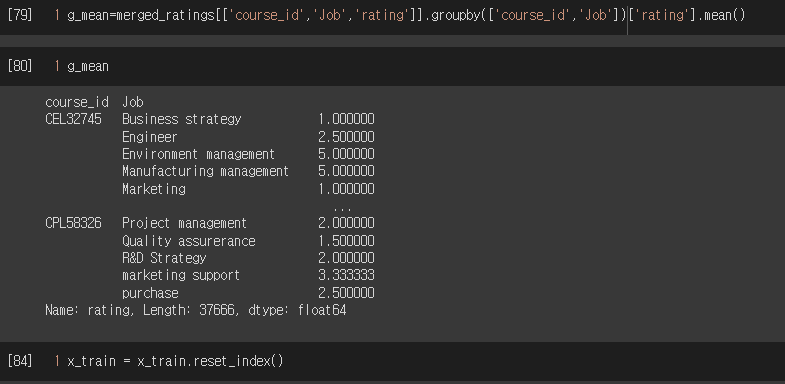Click the Environment management row

248,154
